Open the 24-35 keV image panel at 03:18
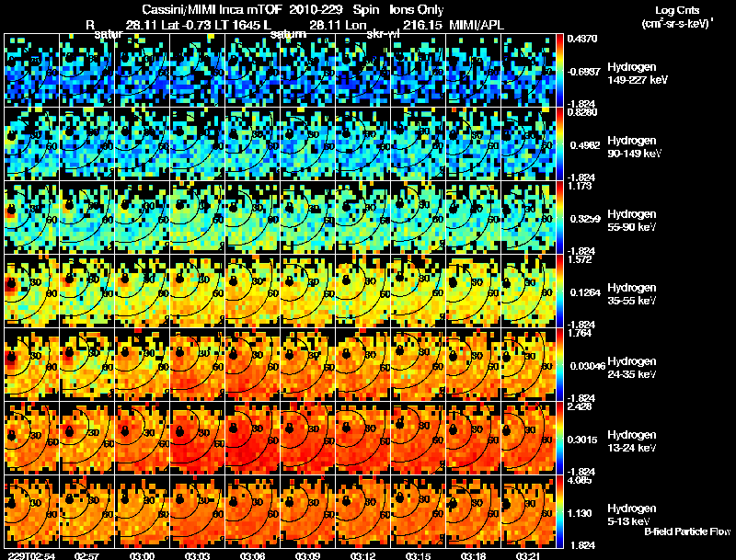This screenshot has width=736, height=560. click(x=473, y=365)
